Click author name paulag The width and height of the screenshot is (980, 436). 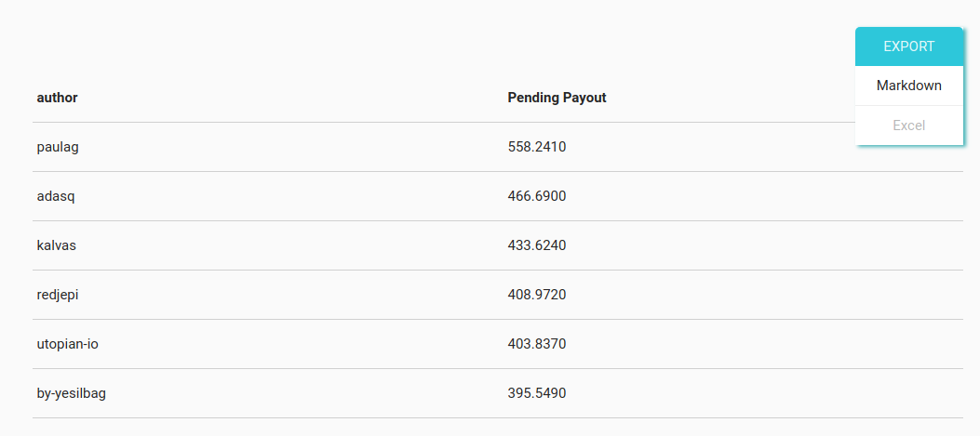click(60, 147)
